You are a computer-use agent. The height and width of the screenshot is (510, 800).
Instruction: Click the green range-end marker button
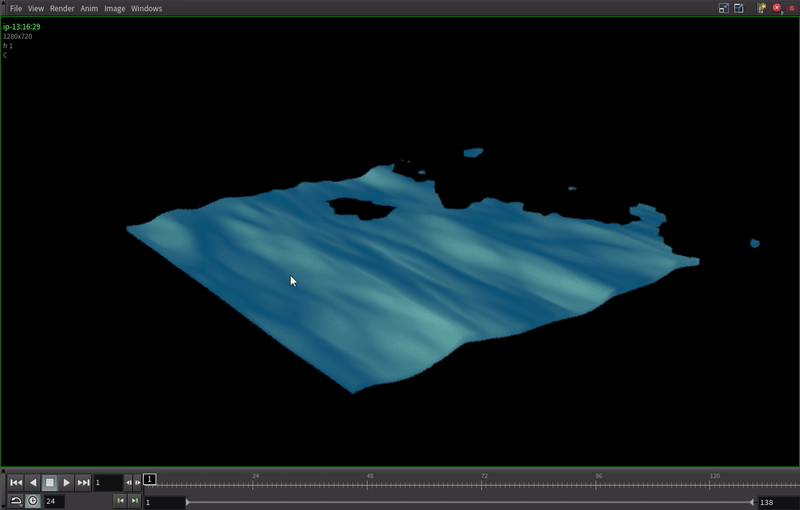pyautogui.click(x=134, y=501)
